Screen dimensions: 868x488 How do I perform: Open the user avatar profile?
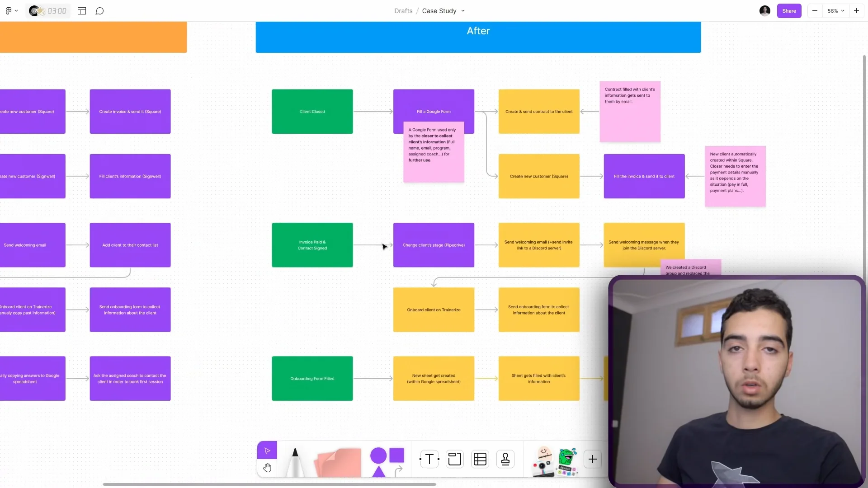pyautogui.click(x=765, y=11)
